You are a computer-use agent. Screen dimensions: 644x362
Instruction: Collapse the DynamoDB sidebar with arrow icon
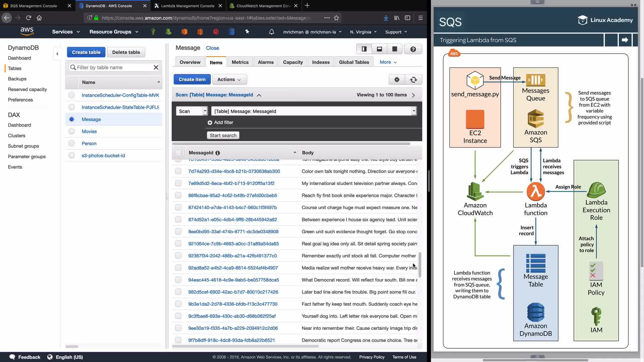pyautogui.click(x=57, y=54)
